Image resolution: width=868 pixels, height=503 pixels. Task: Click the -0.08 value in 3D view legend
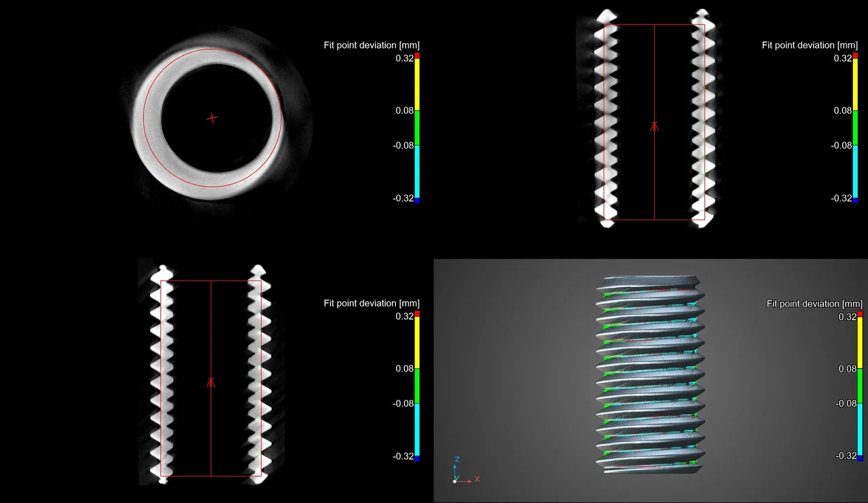pos(847,404)
